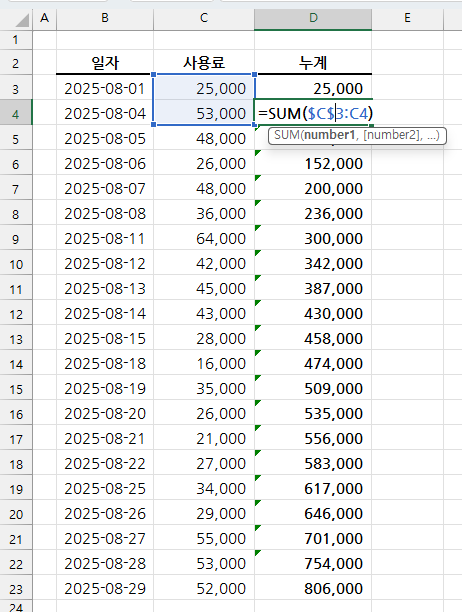Select row 23 header

click(16, 588)
